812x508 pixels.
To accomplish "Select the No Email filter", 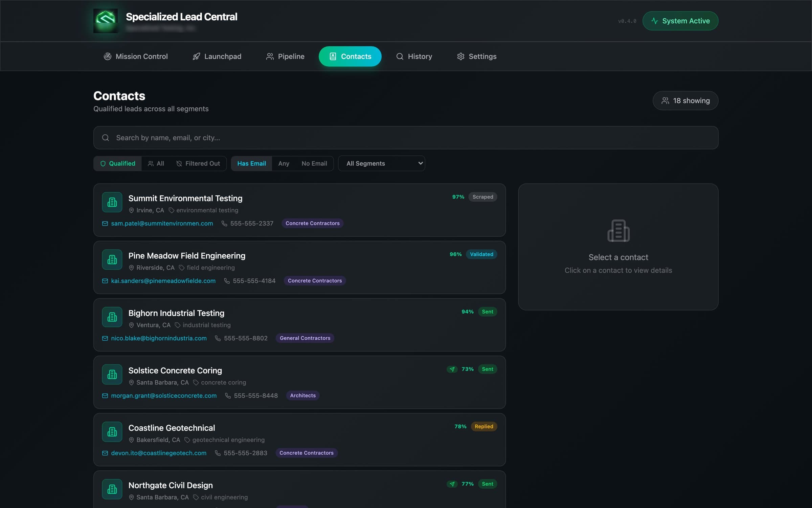I will pos(314,164).
